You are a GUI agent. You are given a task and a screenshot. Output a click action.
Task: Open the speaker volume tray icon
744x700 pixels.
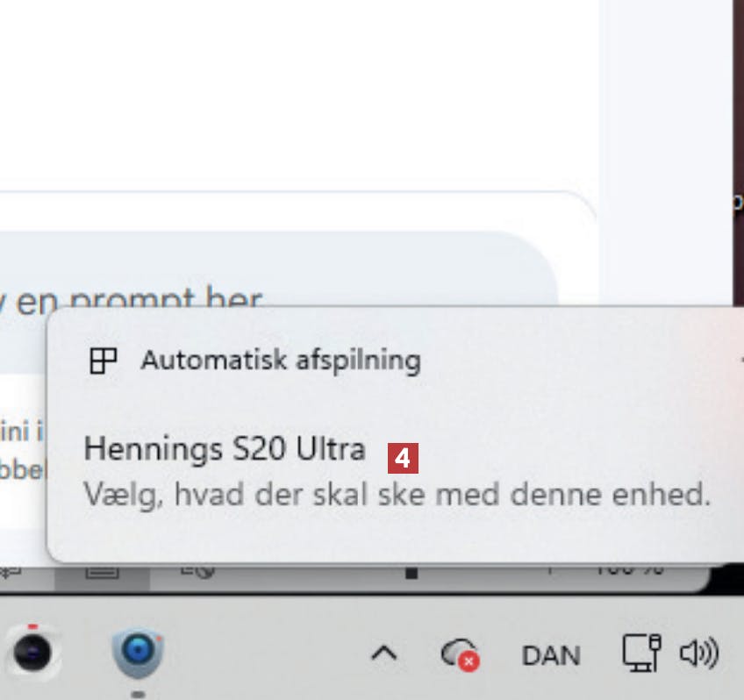[x=699, y=654]
